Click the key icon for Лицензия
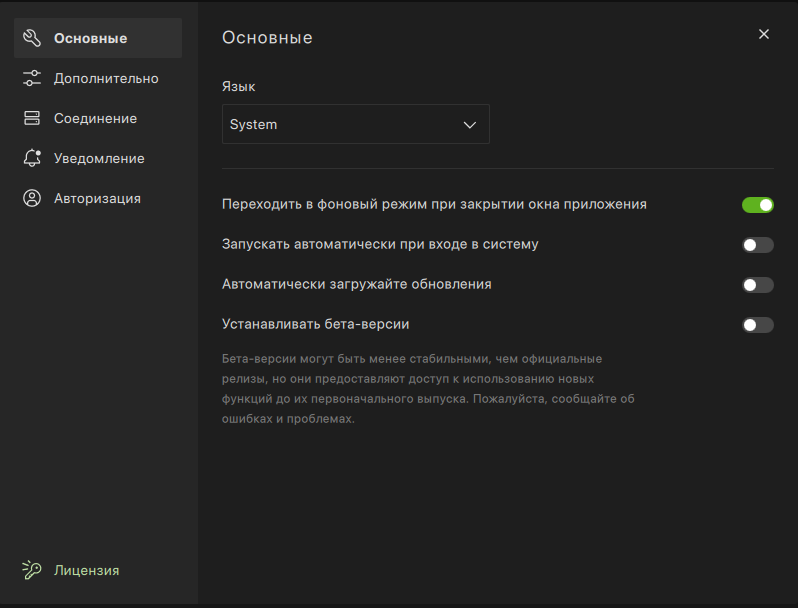The image size is (798, 608). (32, 570)
